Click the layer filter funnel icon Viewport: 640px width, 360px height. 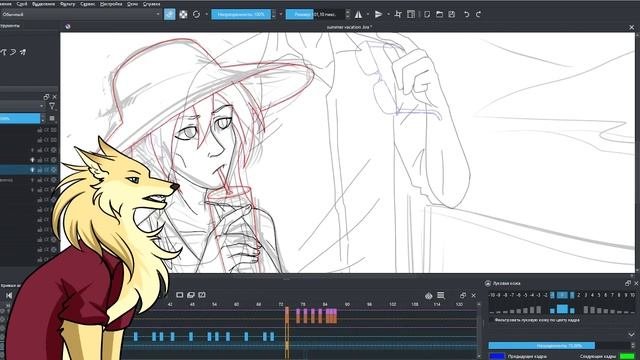coord(52,106)
